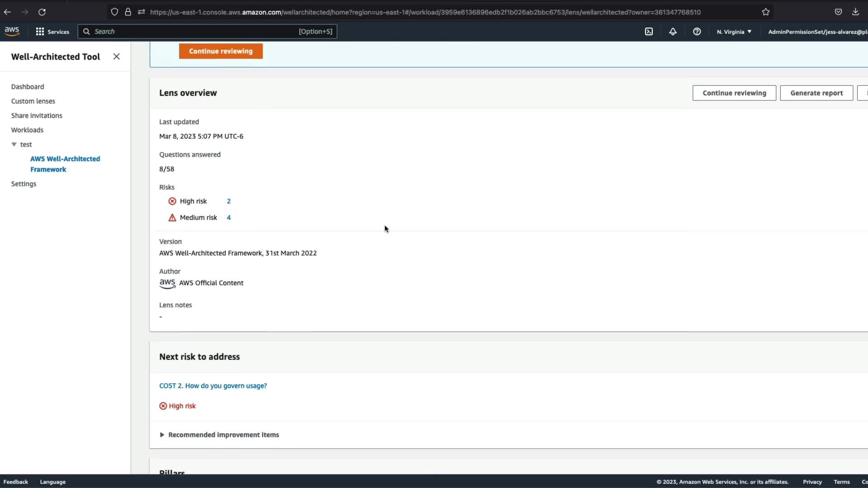Open AWS CloudShell terminal icon
Image resolution: width=868 pixels, height=488 pixels.
point(649,32)
